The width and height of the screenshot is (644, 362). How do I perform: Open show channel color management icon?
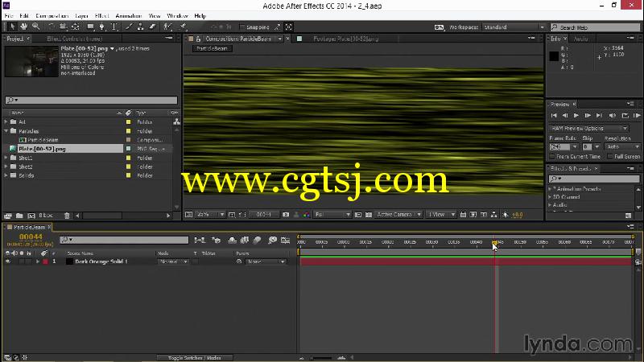tap(307, 215)
